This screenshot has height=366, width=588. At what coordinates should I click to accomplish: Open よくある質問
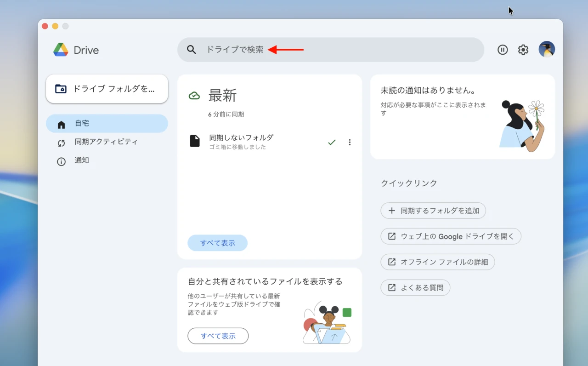(415, 287)
